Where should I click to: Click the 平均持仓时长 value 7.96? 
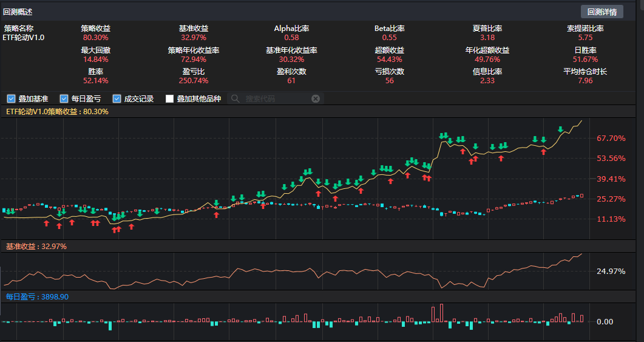[585, 81]
